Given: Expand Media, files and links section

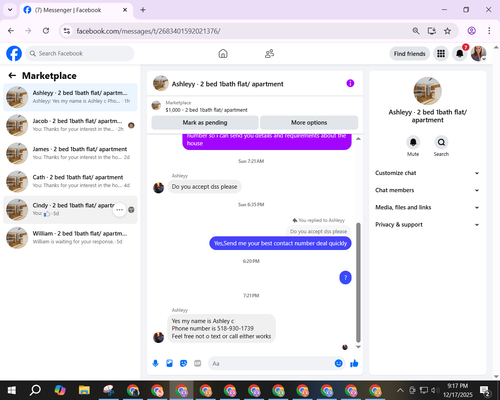Looking at the screenshot, I should 427,207.
